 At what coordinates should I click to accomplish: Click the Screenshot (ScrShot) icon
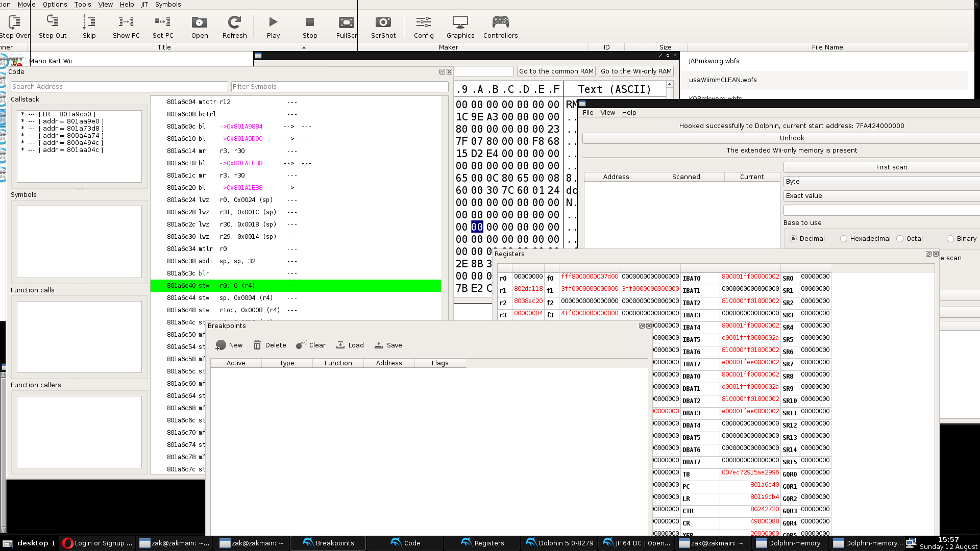click(x=384, y=26)
